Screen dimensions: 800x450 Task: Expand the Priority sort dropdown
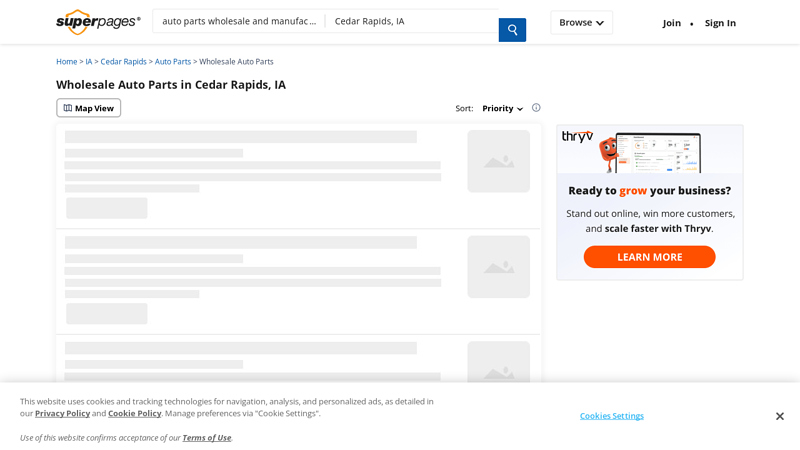(x=502, y=108)
